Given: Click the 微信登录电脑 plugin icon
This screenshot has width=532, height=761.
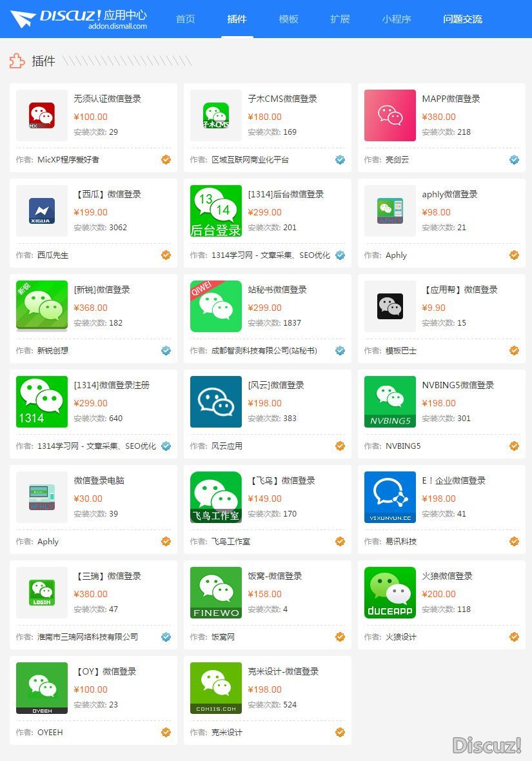Looking at the screenshot, I should [x=42, y=497].
